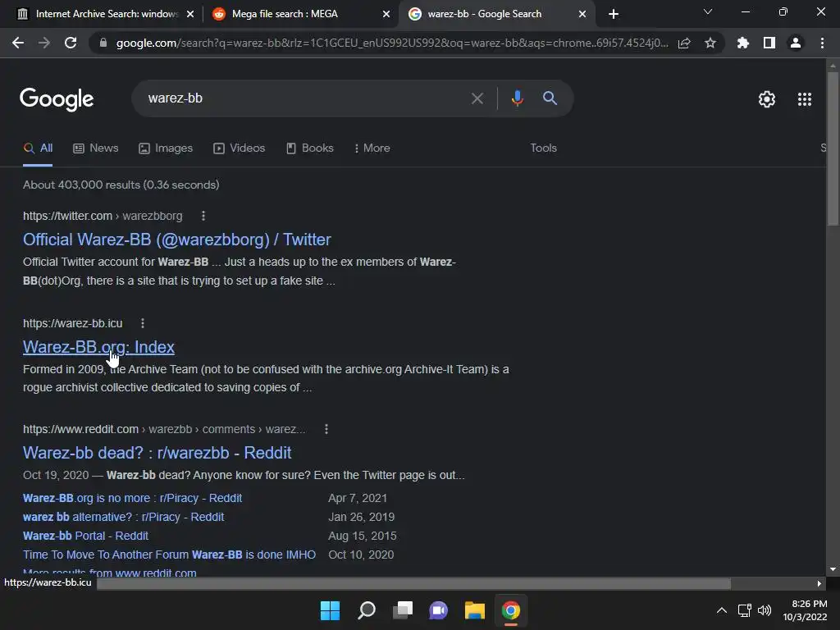
Task: Open the tab search dropdown chevron
Action: [x=708, y=11]
